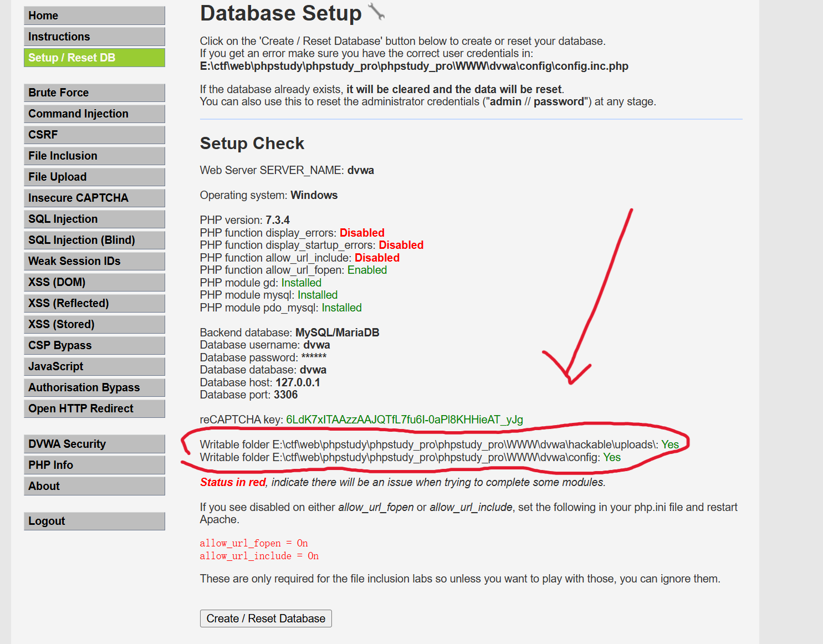Screen dimensions: 823x644
Task: Open the XSS (Stored) module
Action: 94,324
